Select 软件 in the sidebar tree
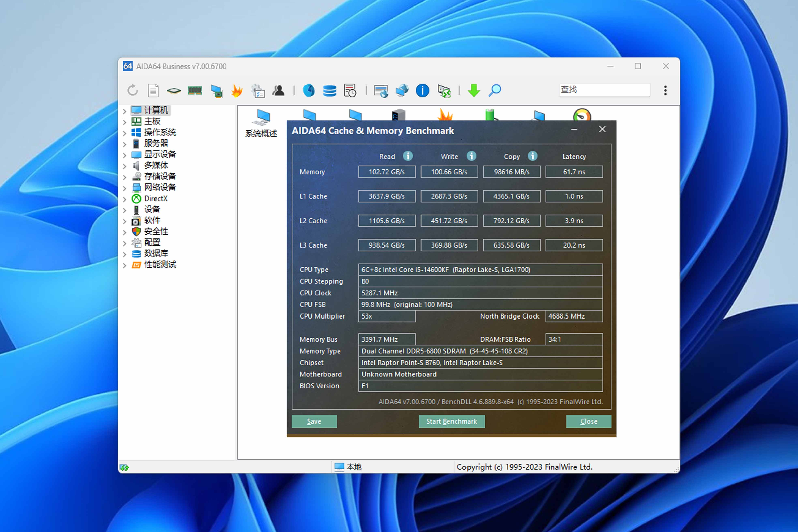 click(x=152, y=221)
